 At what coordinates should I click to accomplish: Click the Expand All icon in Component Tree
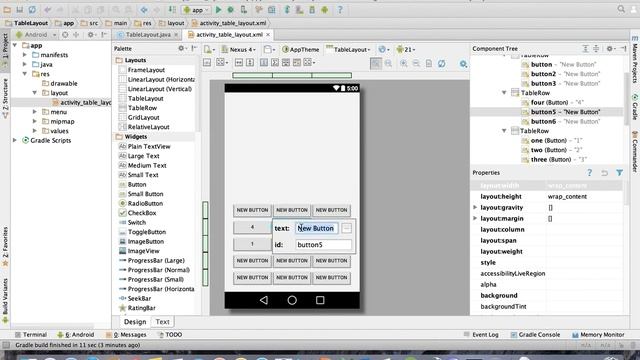585,49
